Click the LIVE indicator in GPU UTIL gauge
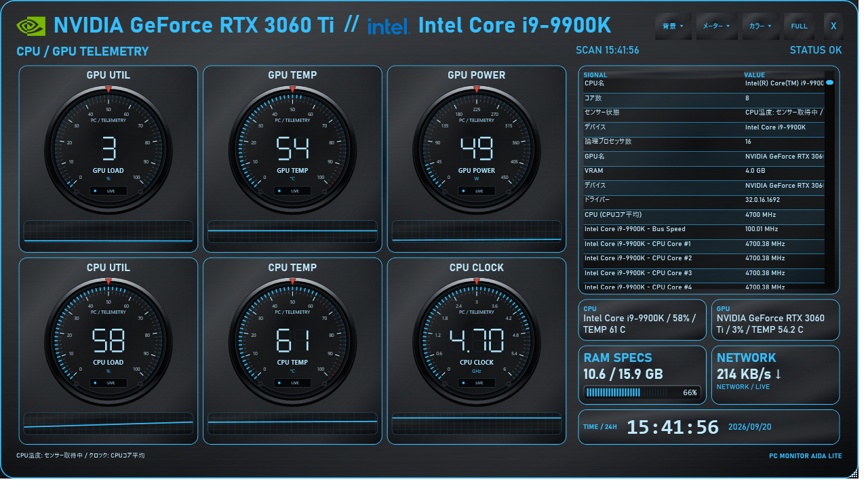Screen dimensions: 868x488 coord(108,191)
